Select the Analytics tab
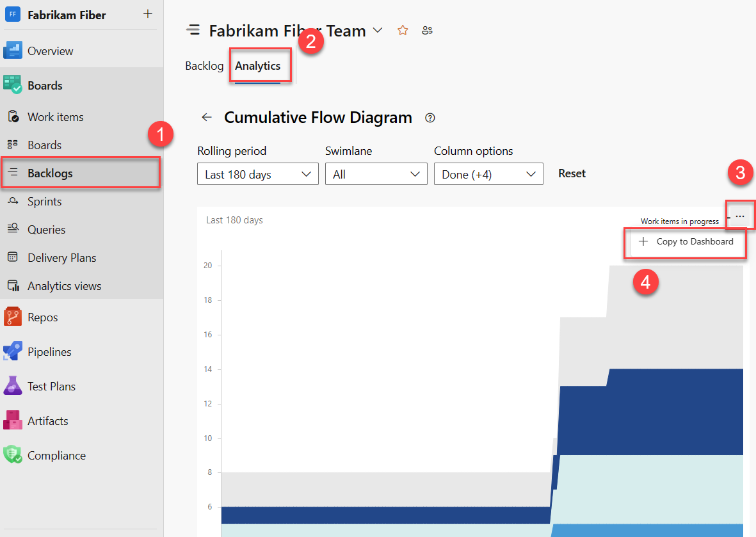 click(x=259, y=65)
